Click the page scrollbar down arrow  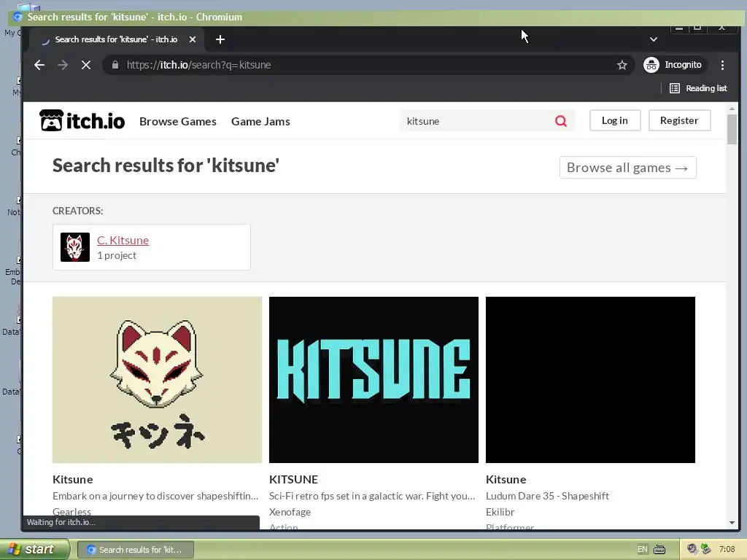(732, 523)
